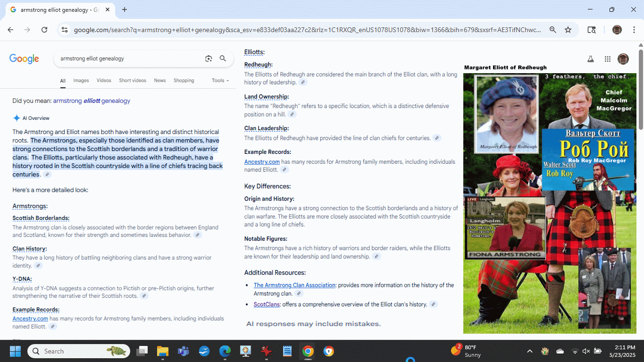Open the ScotClans link

pos(267,304)
